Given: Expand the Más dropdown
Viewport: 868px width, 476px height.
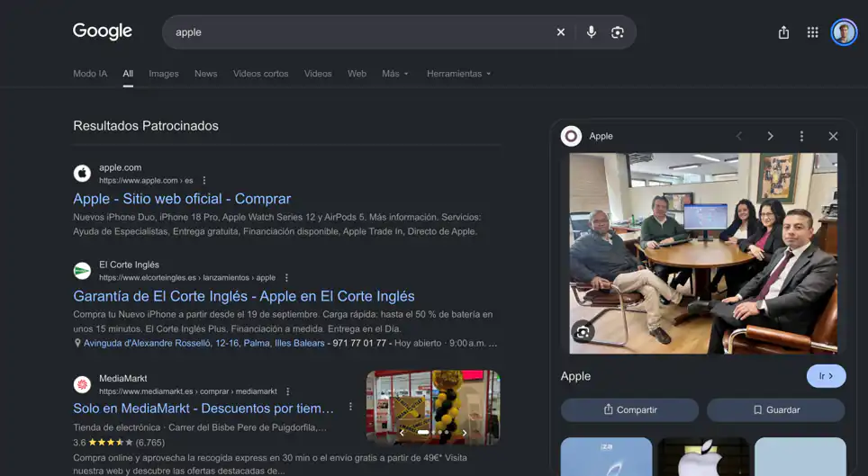Looking at the screenshot, I should click(395, 74).
